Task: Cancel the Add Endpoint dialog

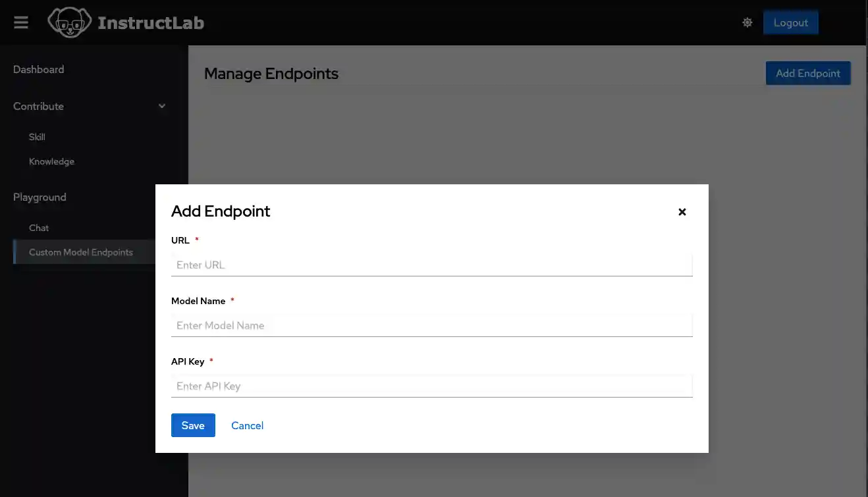Action: pyautogui.click(x=247, y=425)
